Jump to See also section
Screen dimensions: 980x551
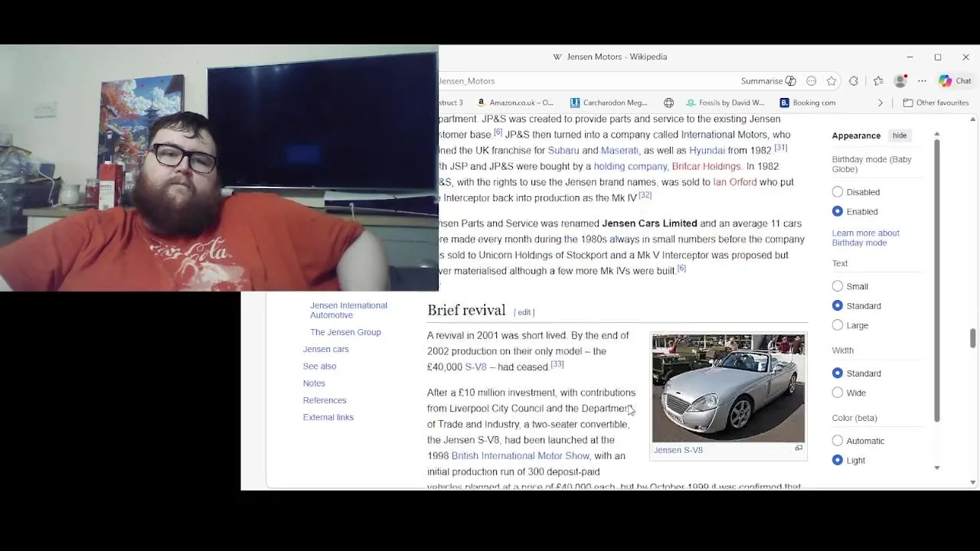click(319, 366)
